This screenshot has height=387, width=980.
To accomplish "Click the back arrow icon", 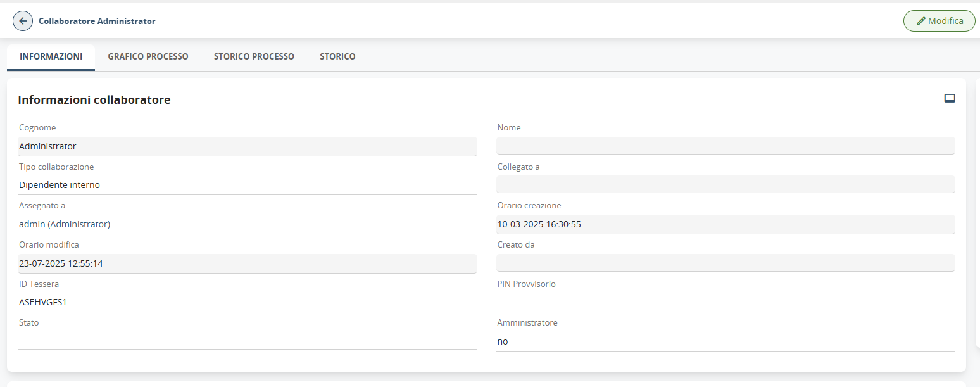I will 23,21.
